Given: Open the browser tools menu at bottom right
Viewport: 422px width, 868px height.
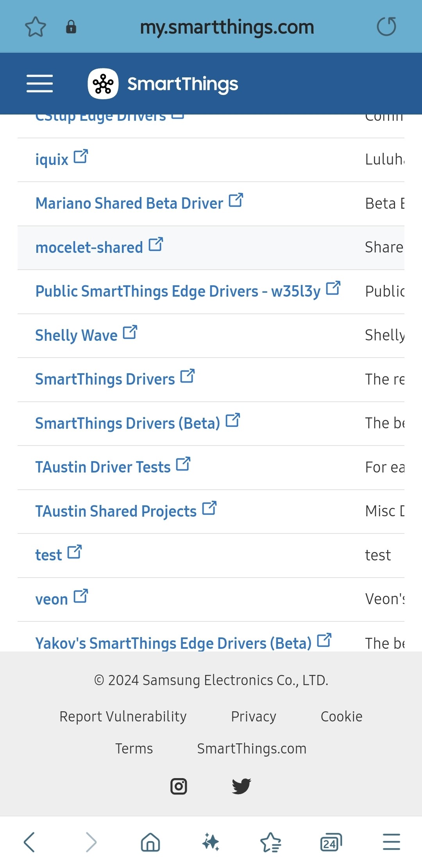Looking at the screenshot, I should (x=391, y=842).
